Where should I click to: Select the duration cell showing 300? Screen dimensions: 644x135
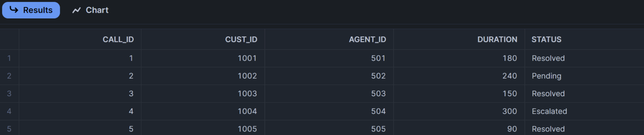point(509,111)
